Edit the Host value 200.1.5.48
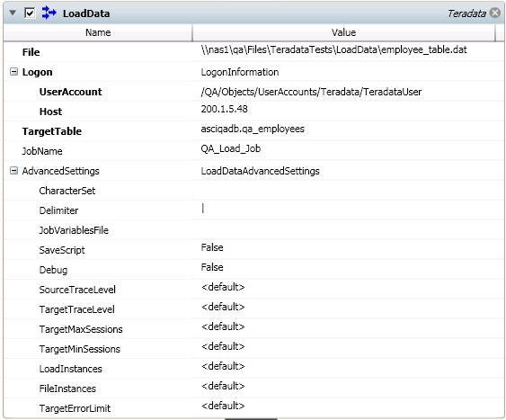The height and width of the screenshot is (420, 506). 225,109
